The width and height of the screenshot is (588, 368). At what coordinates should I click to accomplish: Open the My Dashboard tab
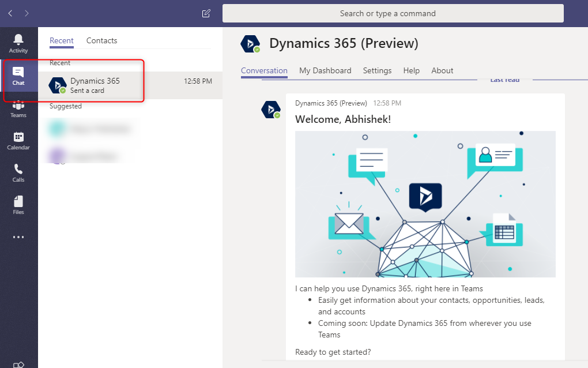pos(325,70)
